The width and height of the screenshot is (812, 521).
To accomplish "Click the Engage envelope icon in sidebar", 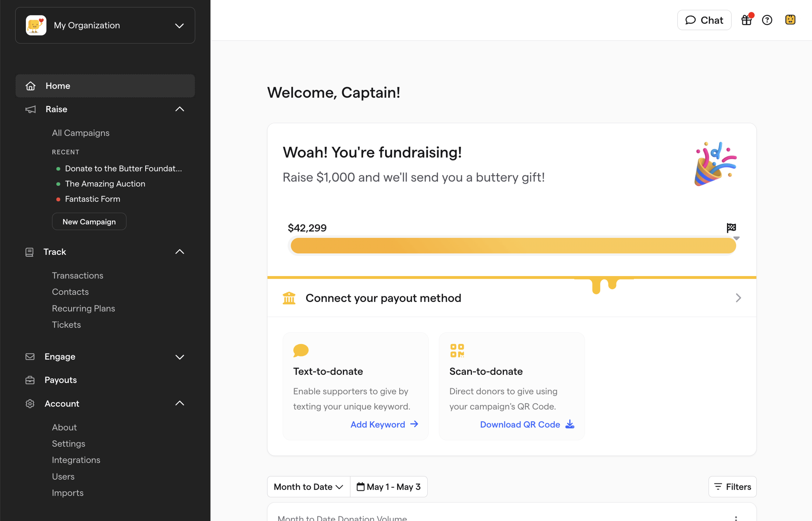I will pyautogui.click(x=30, y=357).
